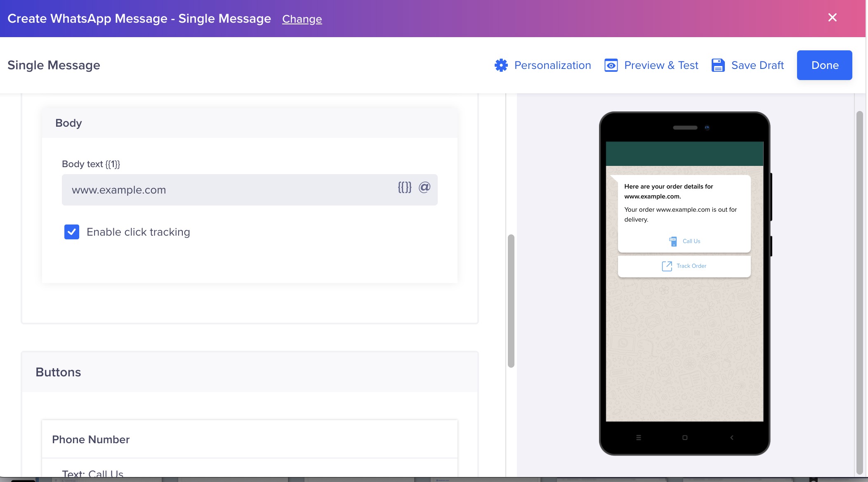Click the phone preview home button icon
868x482 pixels.
click(685, 437)
